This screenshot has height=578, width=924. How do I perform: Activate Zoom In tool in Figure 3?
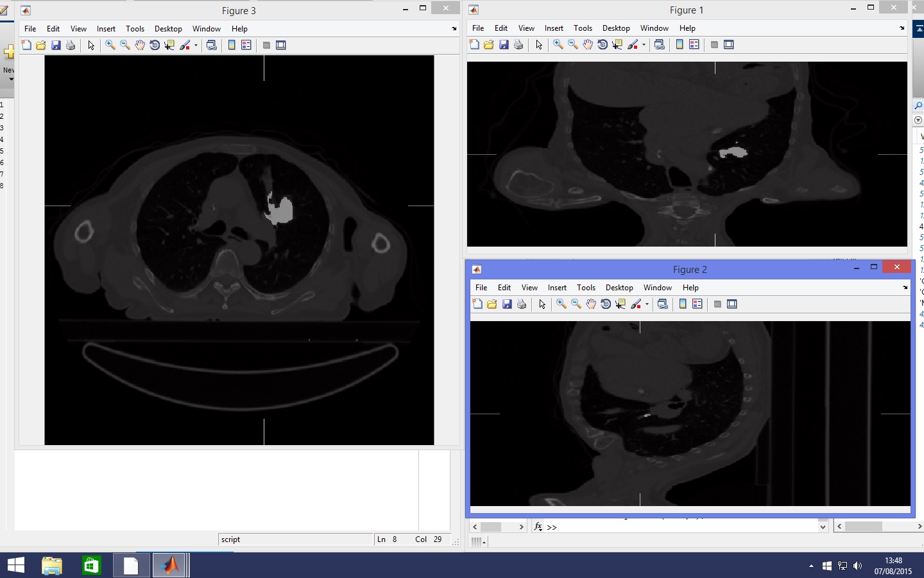(110, 45)
